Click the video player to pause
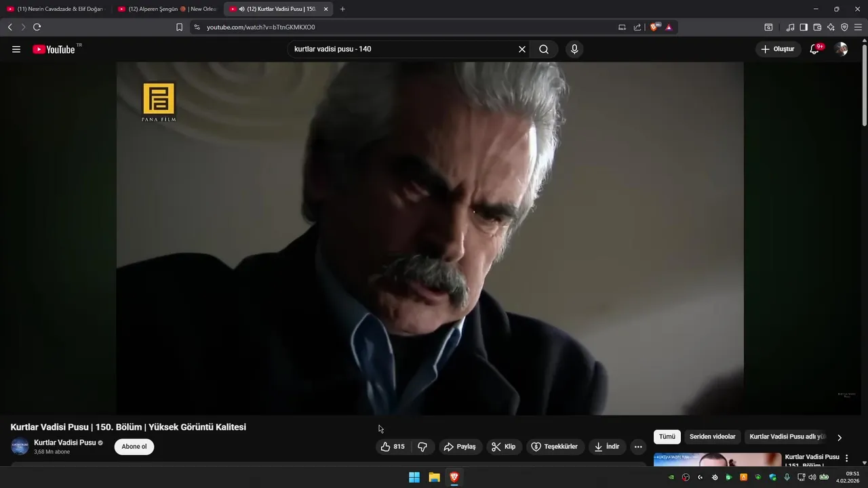 [430, 239]
